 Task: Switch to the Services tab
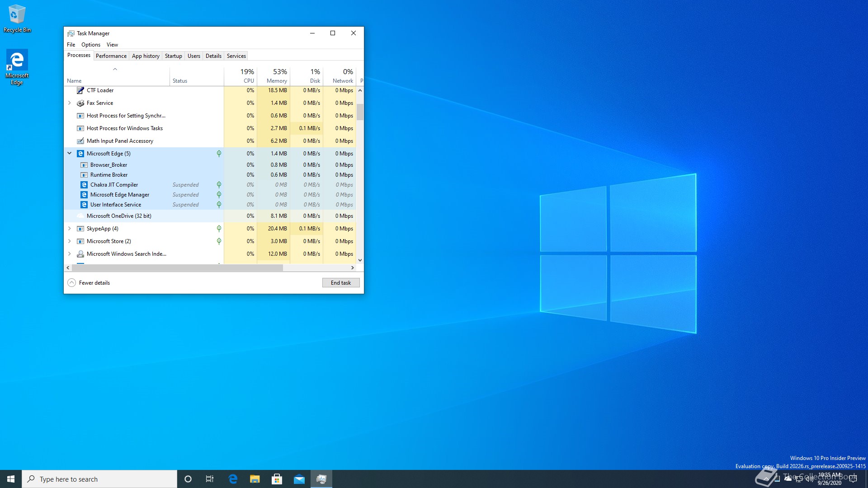click(x=236, y=56)
